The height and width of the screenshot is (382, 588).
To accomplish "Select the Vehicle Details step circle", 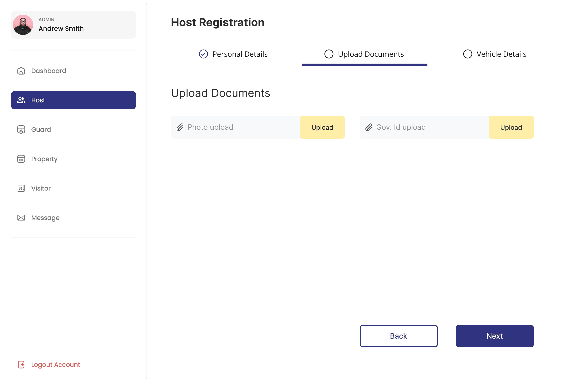I will pyautogui.click(x=467, y=54).
